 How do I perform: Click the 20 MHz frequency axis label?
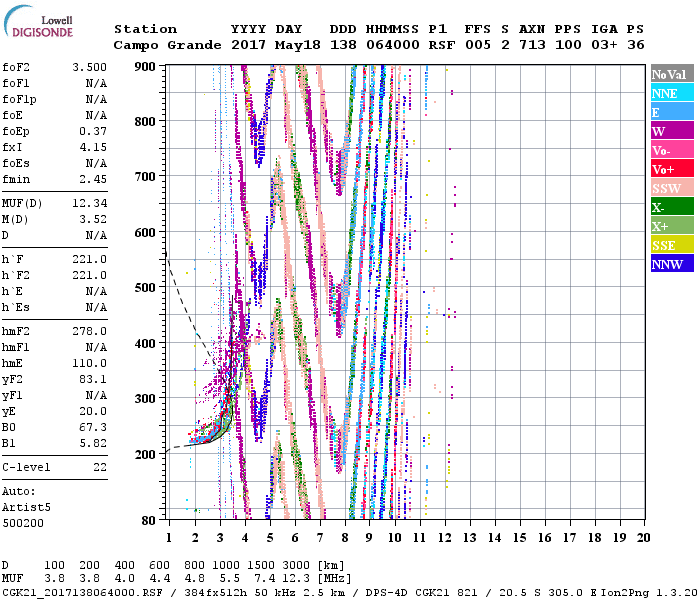[643, 538]
